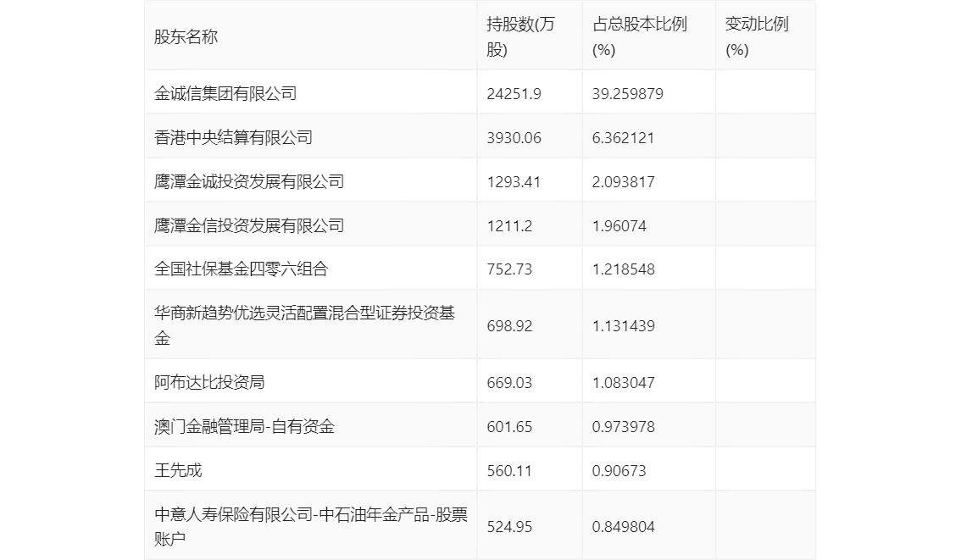Click the percentage 0.849804
961x560 pixels.
pyautogui.click(x=624, y=527)
